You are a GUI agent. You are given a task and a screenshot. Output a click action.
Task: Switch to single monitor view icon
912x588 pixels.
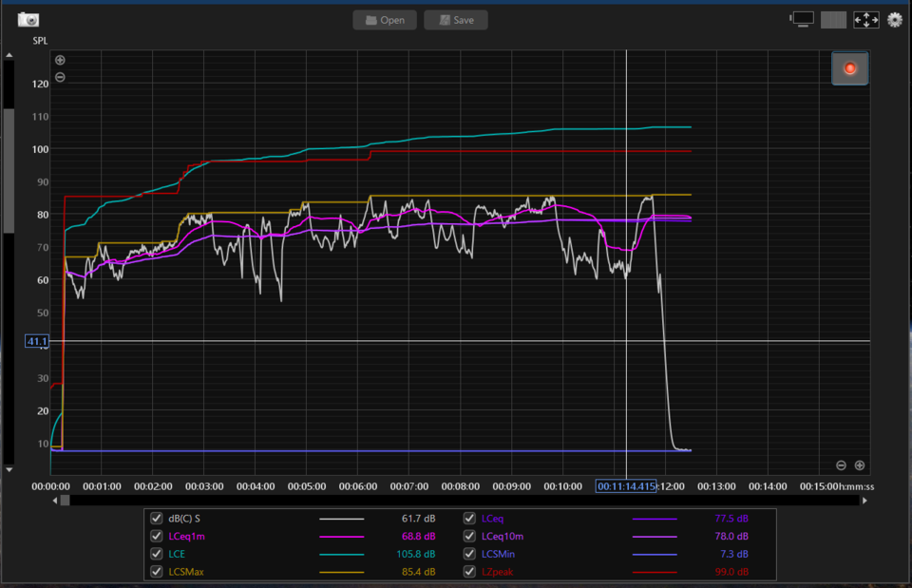[802, 20]
